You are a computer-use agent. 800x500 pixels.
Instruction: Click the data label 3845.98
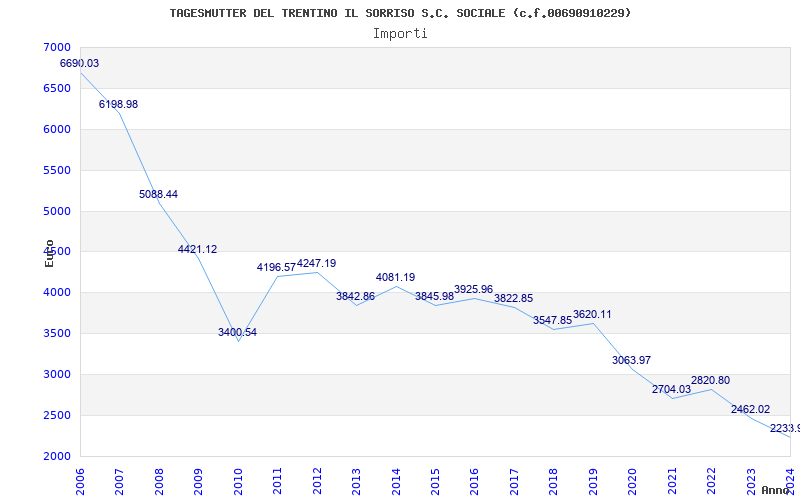point(434,296)
